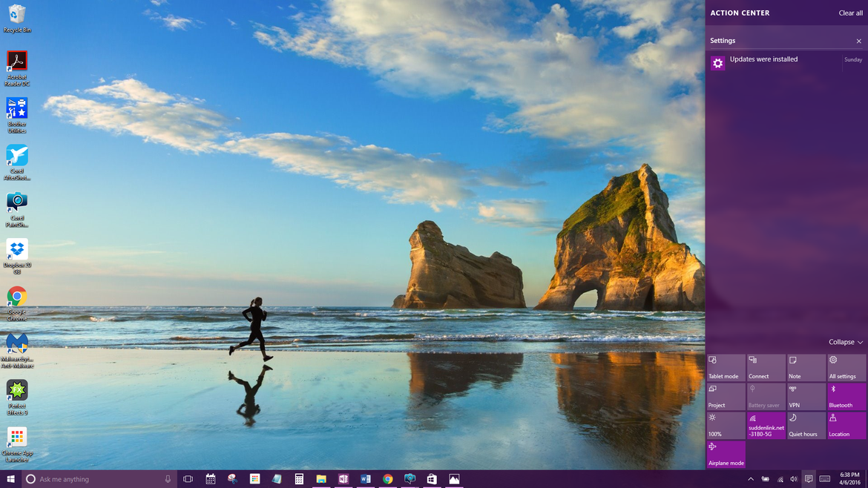Viewport: 868px width, 488px height.
Task: Open Google Chrome from the taskbar
Action: click(x=387, y=478)
